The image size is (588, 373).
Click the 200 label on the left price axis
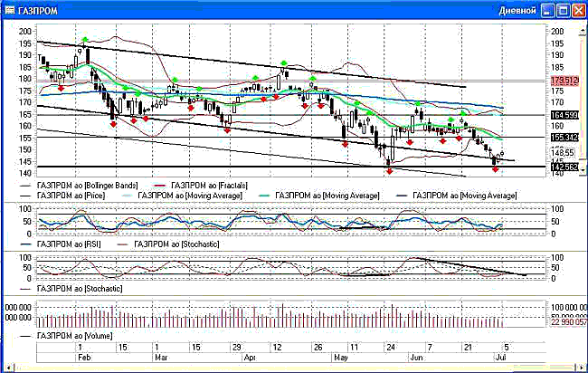[x=25, y=31]
